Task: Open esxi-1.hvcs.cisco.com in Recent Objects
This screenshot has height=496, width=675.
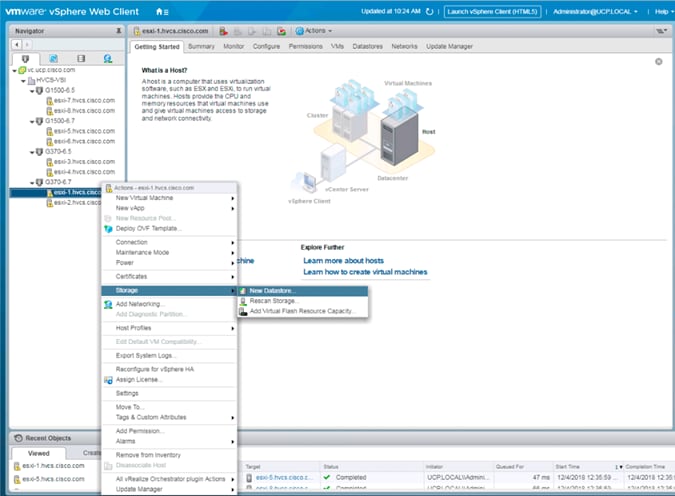Action: click(x=53, y=466)
